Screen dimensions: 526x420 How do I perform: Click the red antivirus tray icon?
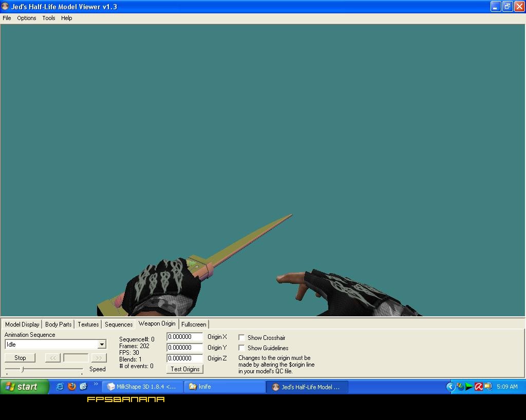coord(478,387)
